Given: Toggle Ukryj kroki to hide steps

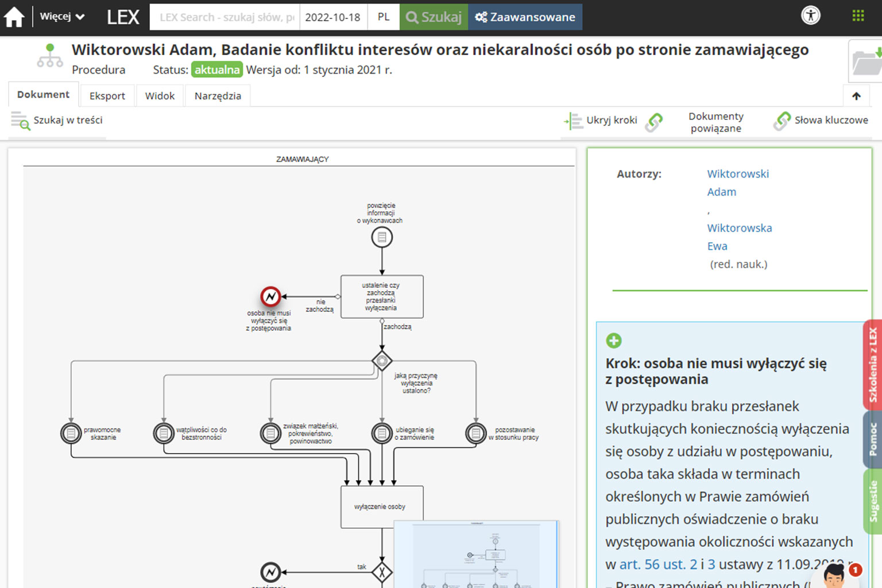Looking at the screenshot, I should (x=601, y=121).
